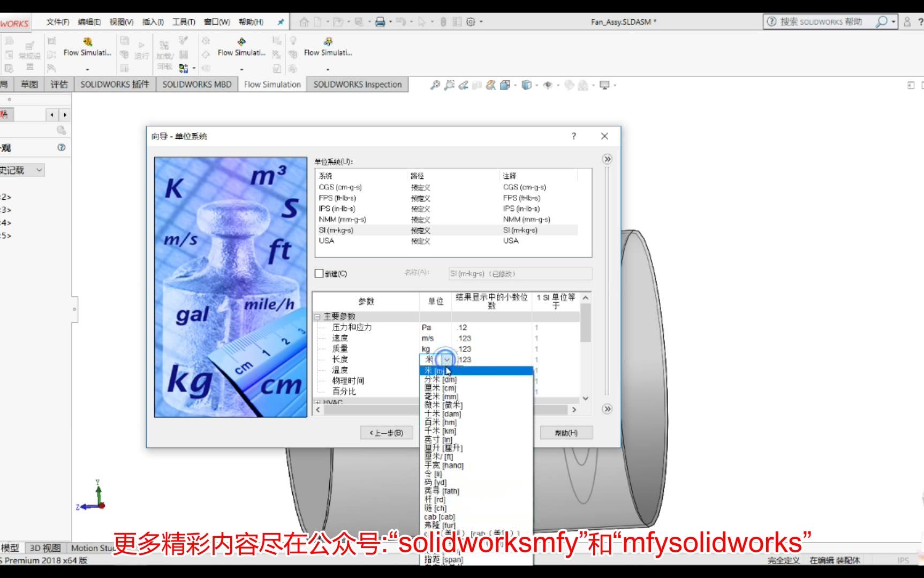Viewport: 924px width, 578px height.
Task: Toggle the menu pushpin icon
Action: tap(280, 22)
